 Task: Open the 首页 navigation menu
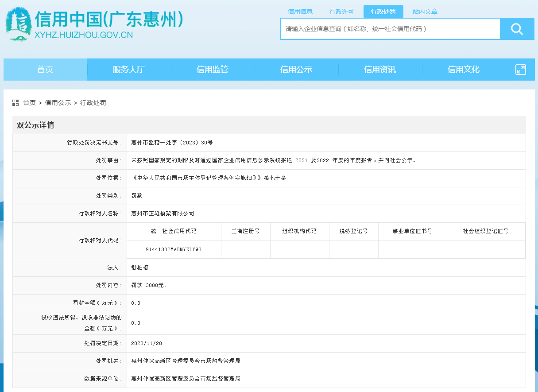(45, 70)
